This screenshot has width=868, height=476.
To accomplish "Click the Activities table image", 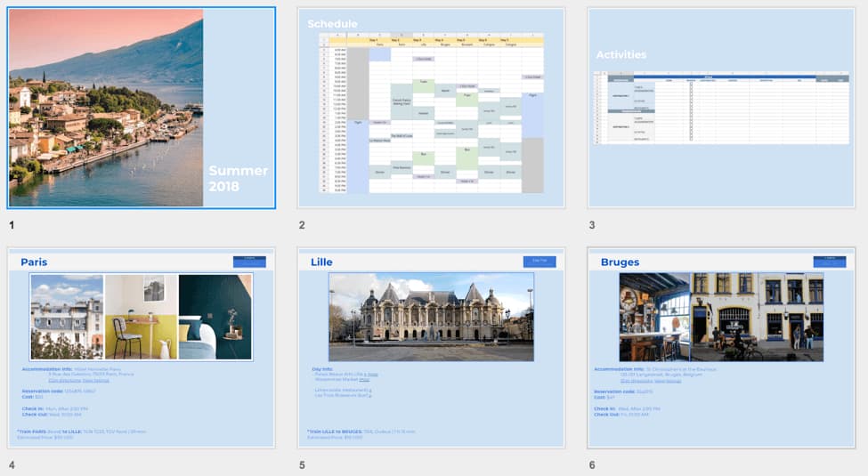I will [721, 109].
